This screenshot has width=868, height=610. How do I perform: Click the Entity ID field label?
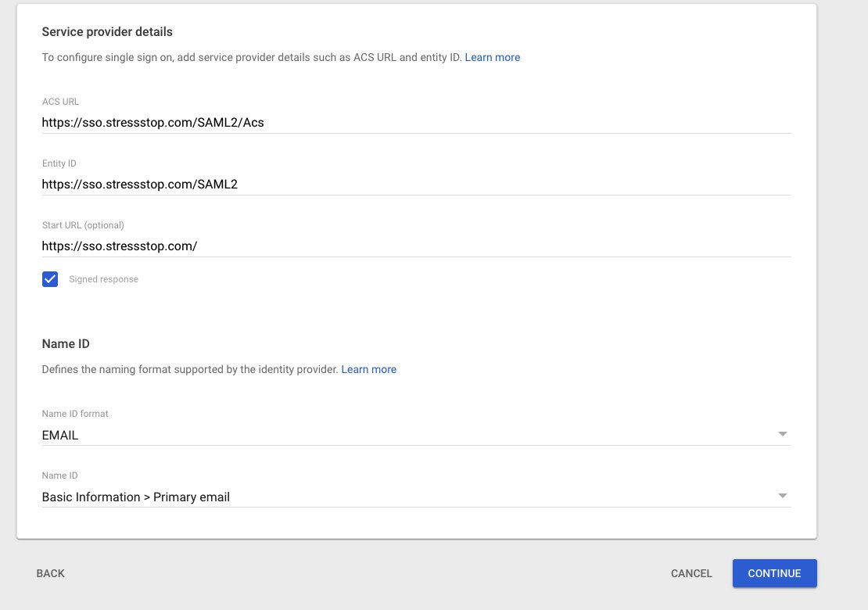[x=59, y=163]
